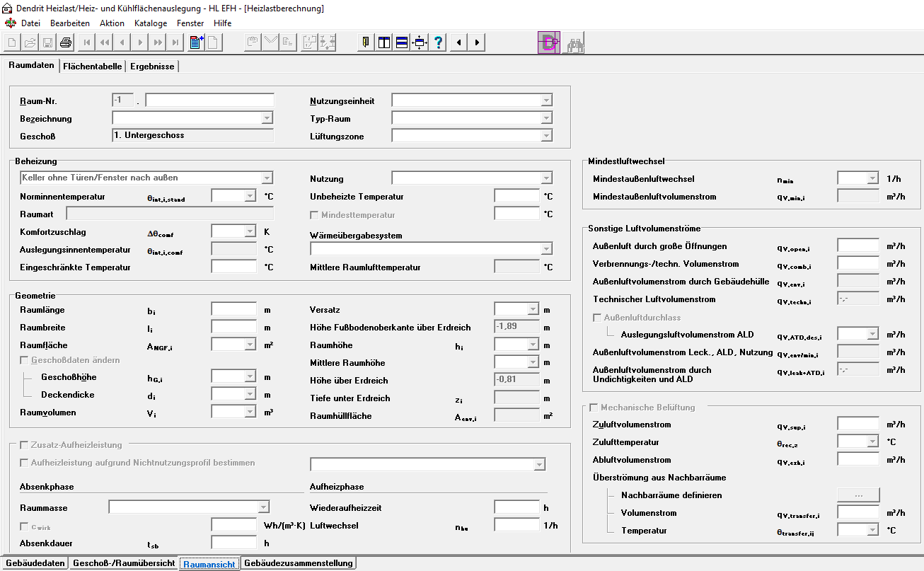
Task: Open the Bearbeiten menu
Action: tap(70, 23)
